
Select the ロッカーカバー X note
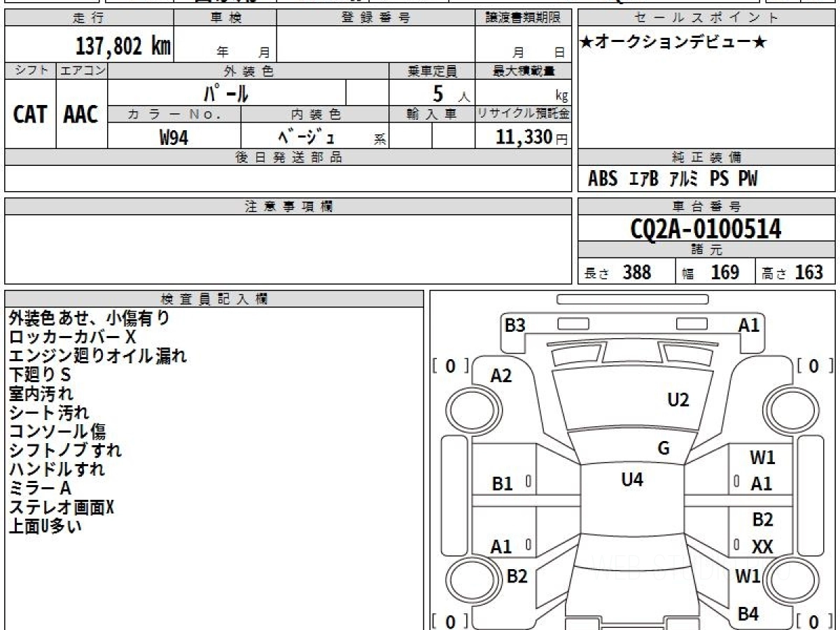point(72,337)
